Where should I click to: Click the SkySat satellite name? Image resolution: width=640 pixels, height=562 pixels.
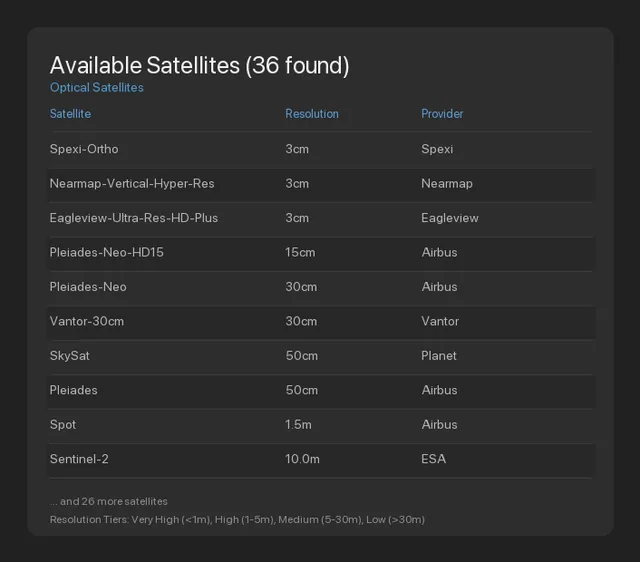pyautogui.click(x=69, y=356)
